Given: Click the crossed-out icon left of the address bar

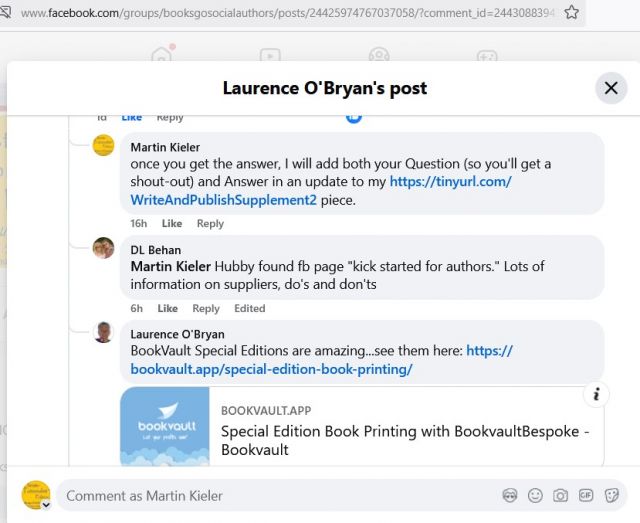Looking at the screenshot, I should [5, 12].
